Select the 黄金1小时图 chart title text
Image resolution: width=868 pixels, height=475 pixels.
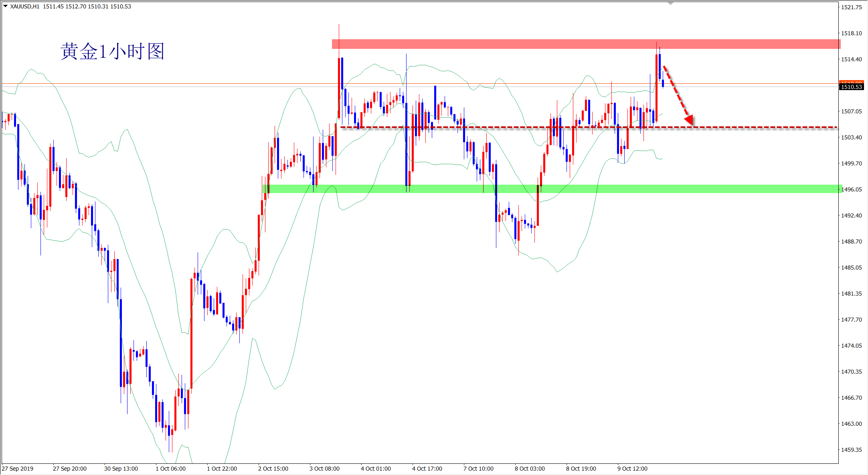click(x=113, y=51)
